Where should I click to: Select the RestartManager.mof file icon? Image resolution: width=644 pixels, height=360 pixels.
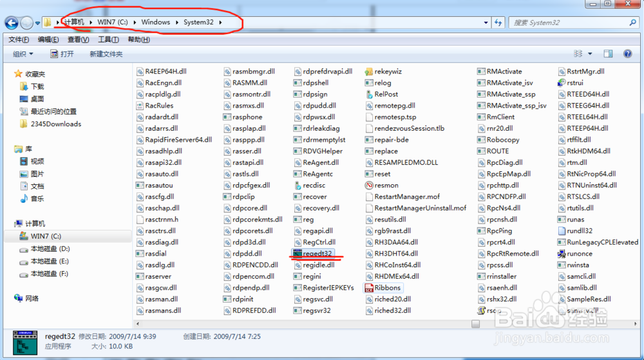(x=369, y=196)
